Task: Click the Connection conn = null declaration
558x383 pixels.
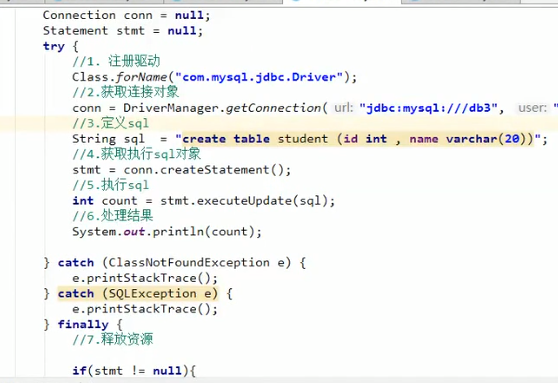Action: pos(127,15)
